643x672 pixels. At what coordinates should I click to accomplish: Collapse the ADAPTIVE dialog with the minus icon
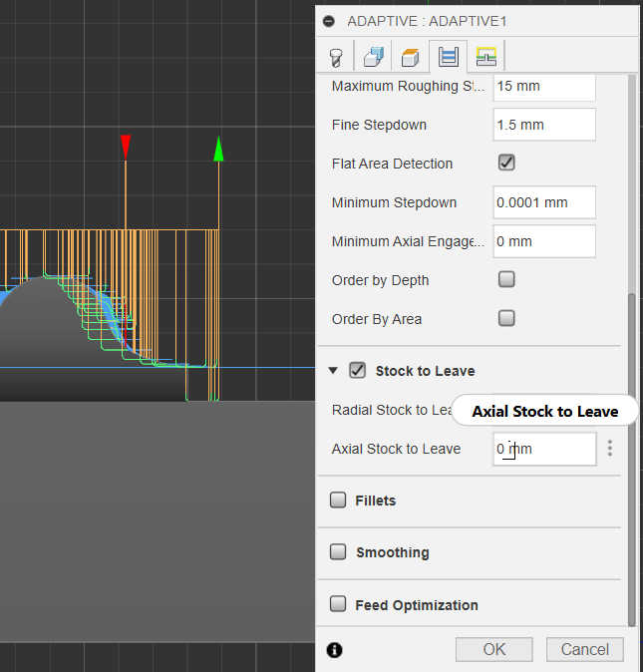point(329,21)
